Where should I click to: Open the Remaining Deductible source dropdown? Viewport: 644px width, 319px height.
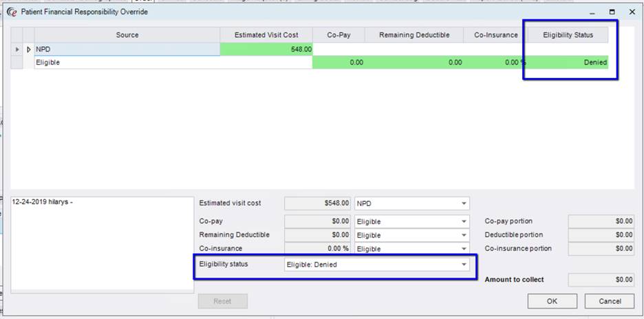(464, 235)
